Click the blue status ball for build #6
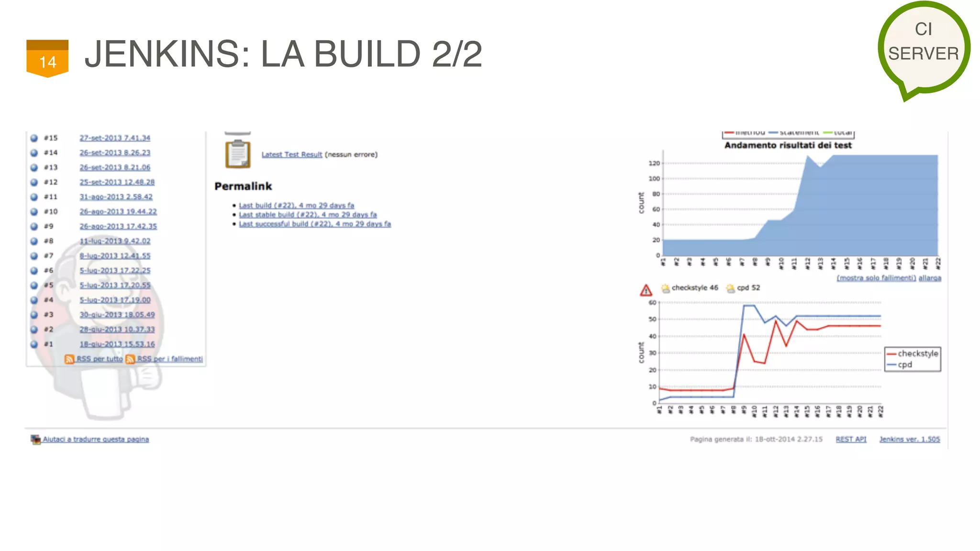Viewport: 980px width, 551px height. [34, 271]
